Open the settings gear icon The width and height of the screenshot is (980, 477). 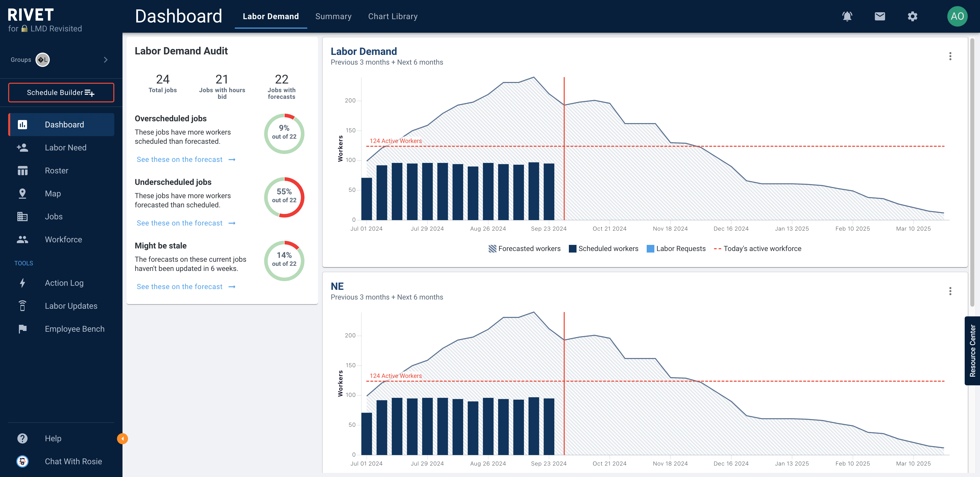(912, 16)
